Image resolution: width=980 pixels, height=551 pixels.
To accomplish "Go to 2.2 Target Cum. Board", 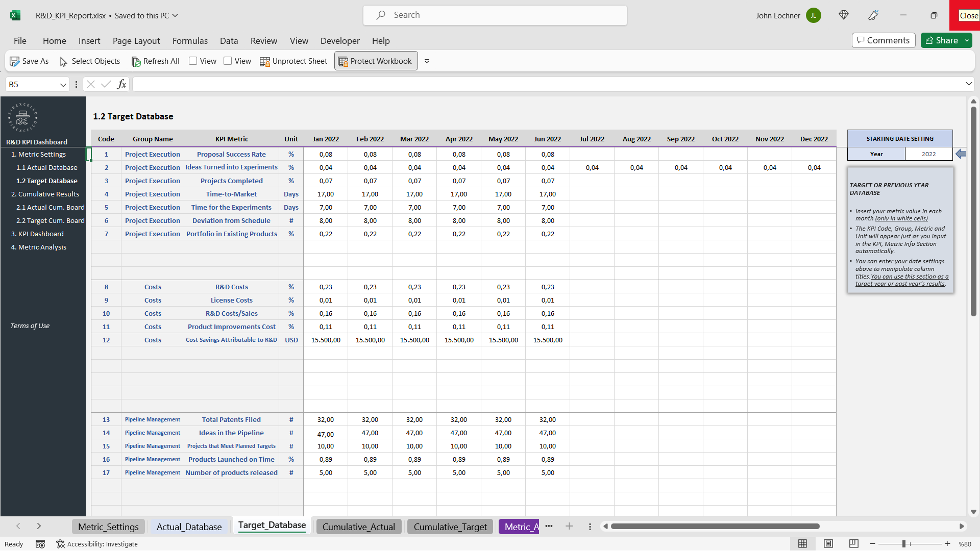I will [50, 220].
